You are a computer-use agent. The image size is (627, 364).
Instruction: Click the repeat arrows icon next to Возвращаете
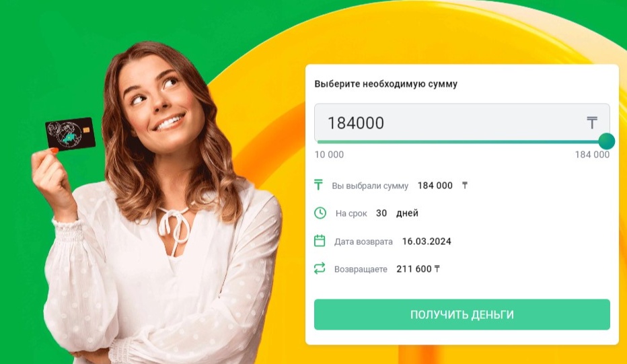320,268
